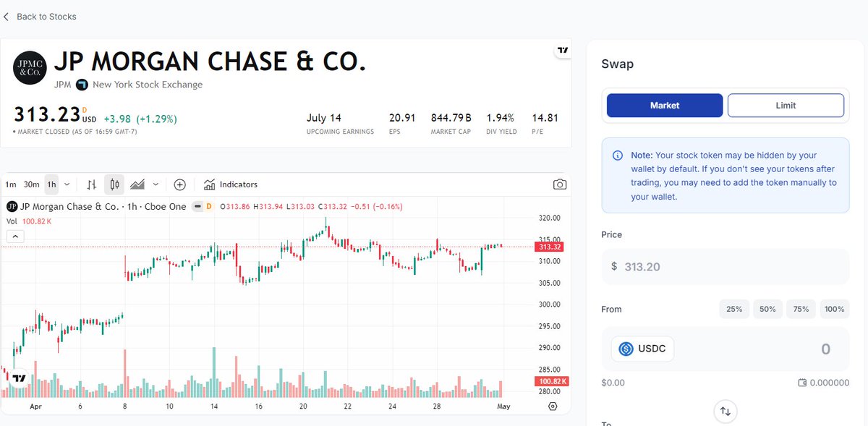Click 'Vol 100.82 K' legend entry

[x=29, y=221]
